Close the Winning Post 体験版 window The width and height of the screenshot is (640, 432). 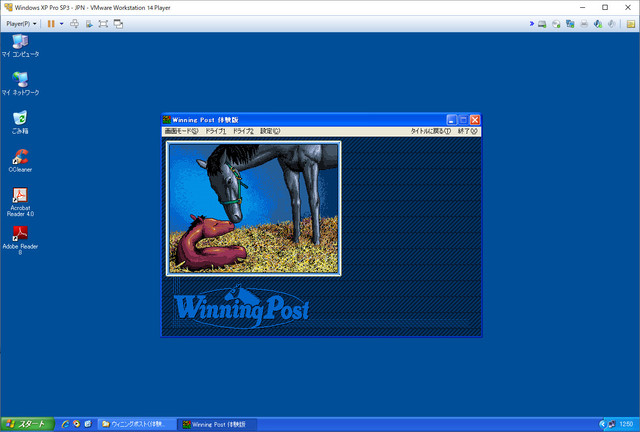tap(475, 120)
